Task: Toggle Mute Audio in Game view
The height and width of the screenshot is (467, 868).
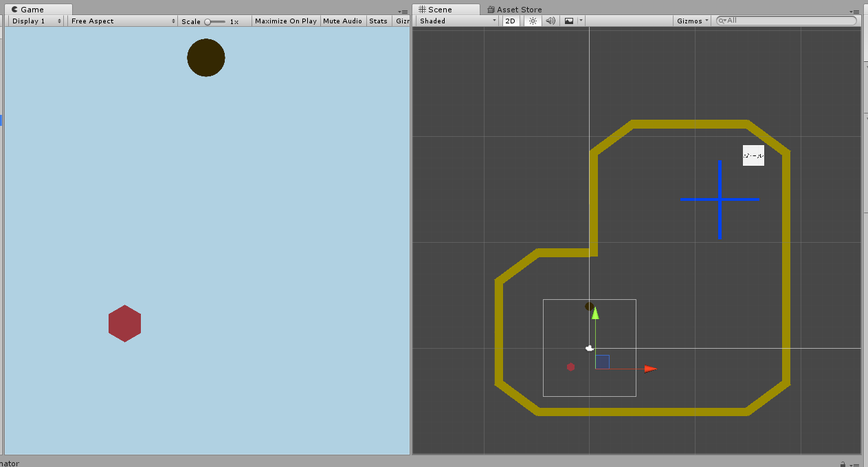Action: click(342, 21)
